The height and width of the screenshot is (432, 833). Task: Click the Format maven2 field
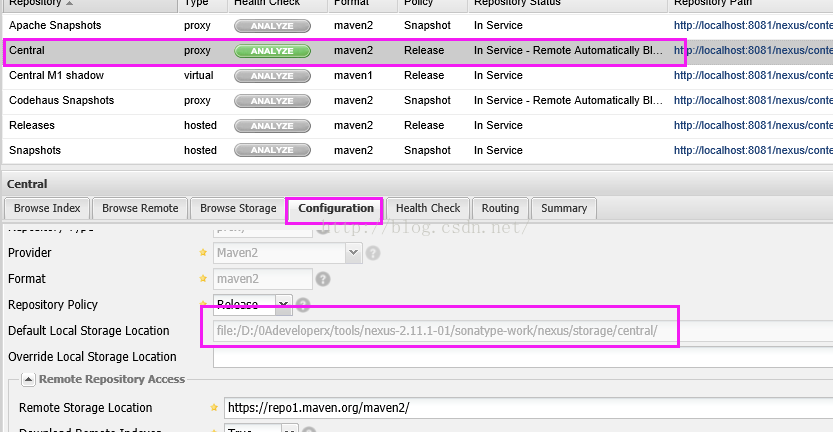(x=263, y=279)
